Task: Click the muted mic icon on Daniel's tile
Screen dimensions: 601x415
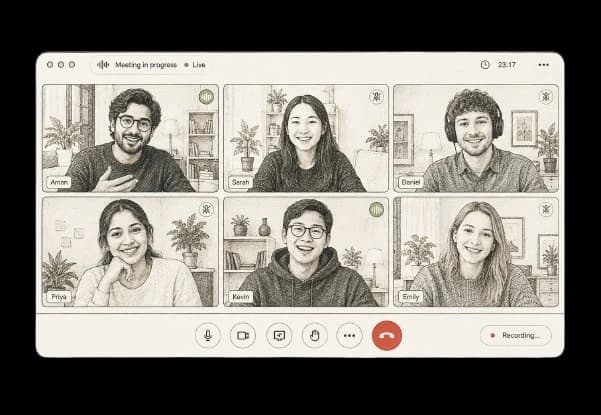Action: [546, 97]
